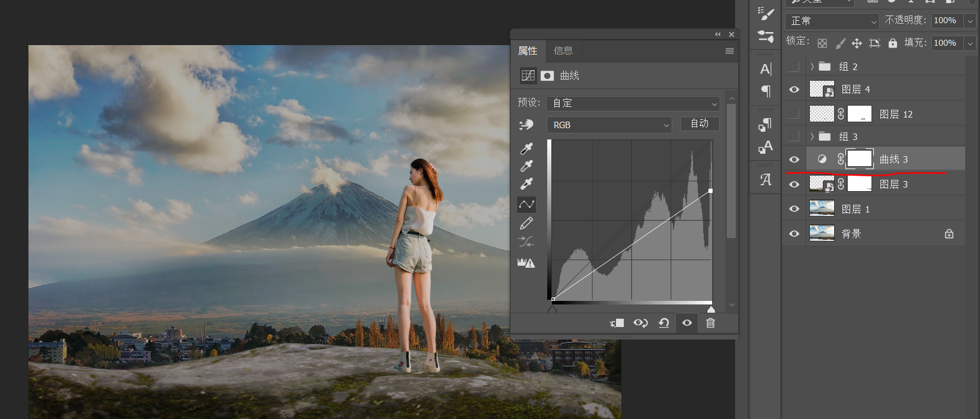980x419 pixels.
Task: Hide the 背景 layer
Action: pos(794,234)
